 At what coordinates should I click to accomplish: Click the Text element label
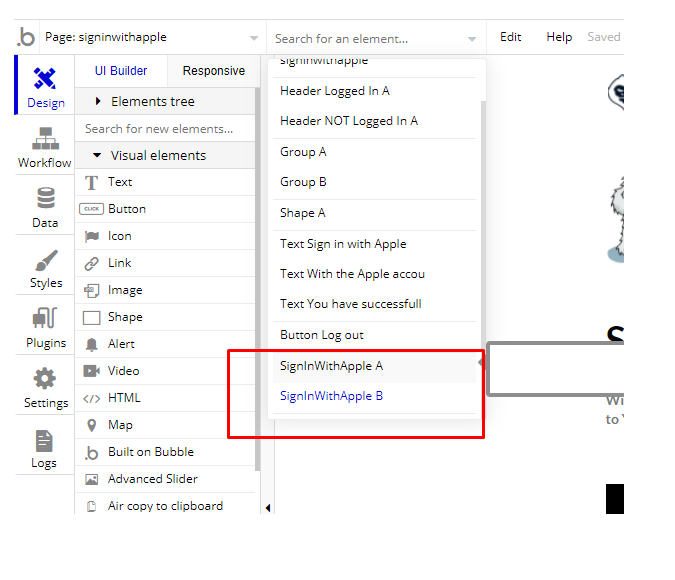pos(120,182)
